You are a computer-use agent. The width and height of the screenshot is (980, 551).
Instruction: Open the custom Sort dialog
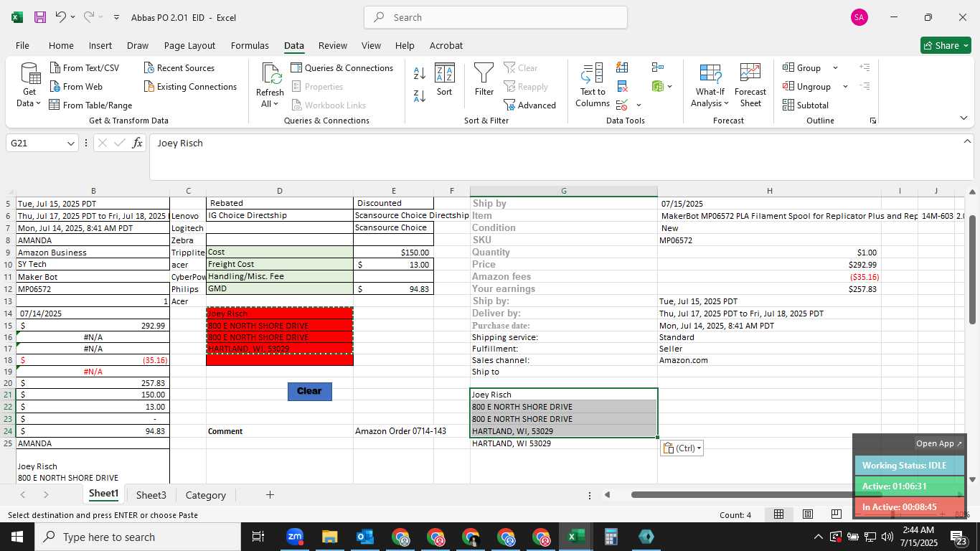[x=445, y=80]
